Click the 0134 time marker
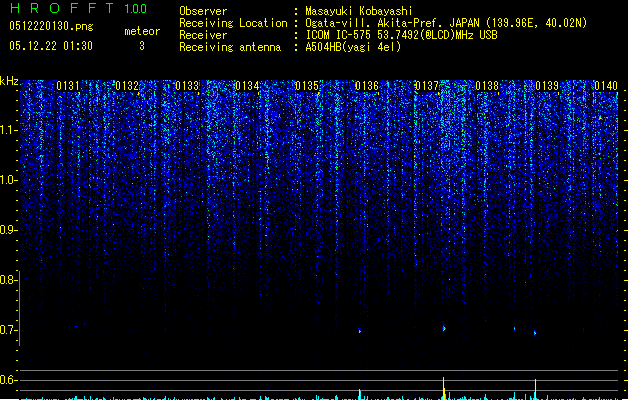Screen dimensions: 629x400 247,86
